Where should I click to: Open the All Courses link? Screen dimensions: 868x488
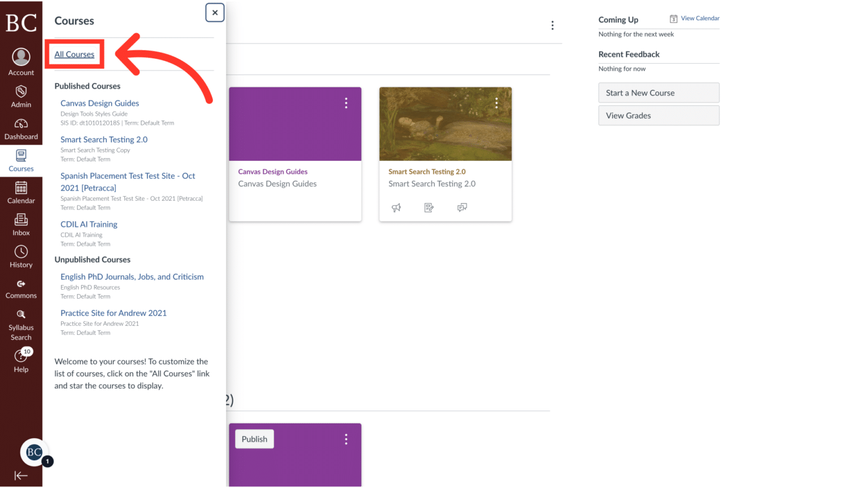(x=75, y=54)
